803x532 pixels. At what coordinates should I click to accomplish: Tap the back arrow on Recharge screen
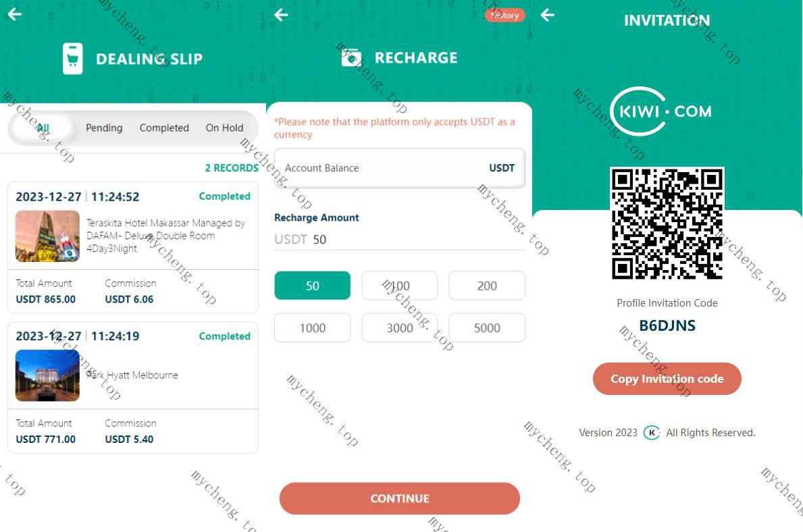coord(281,15)
